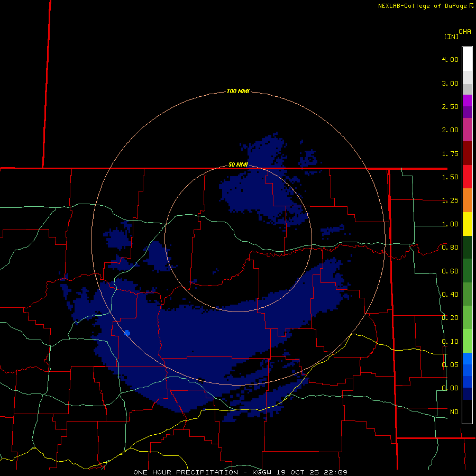Image resolution: width=476 pixels, height=476 pixels.
Task: Click the ND no-data label
Action: [x=454, y=412]
